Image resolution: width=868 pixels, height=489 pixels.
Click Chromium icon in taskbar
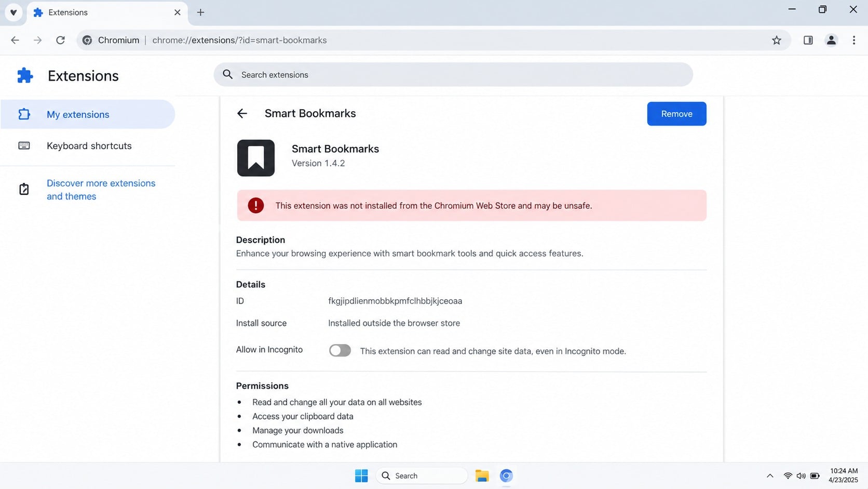click(x=506, y=475)
